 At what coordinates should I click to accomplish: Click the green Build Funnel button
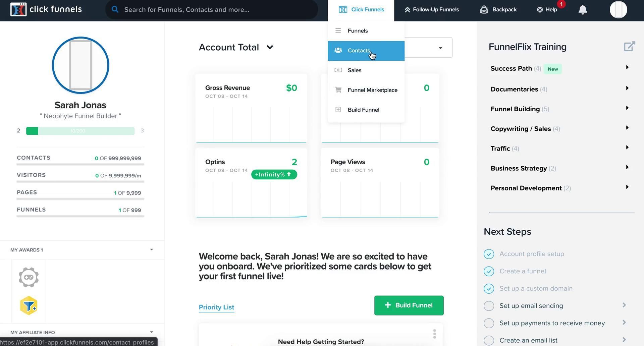tap(409, 305)
